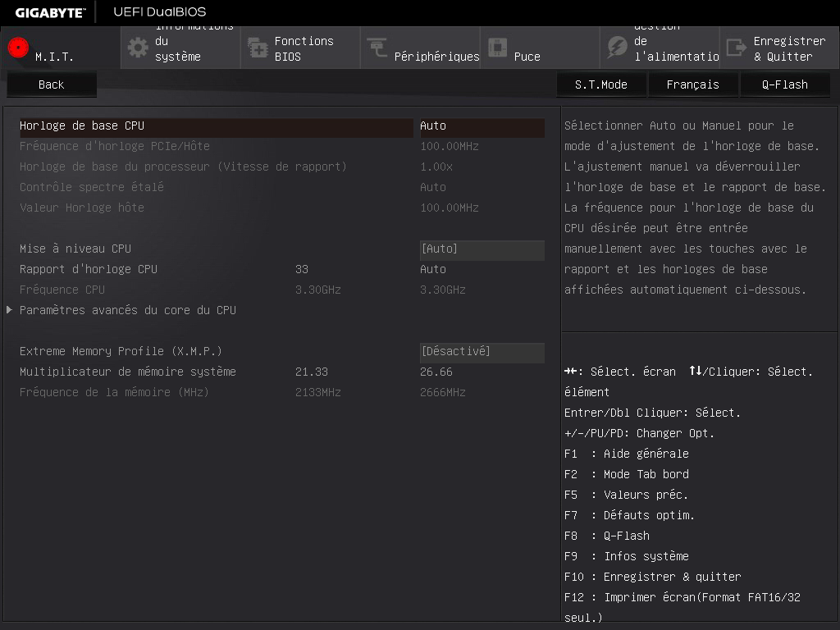Click Fréquence d'horloge PCIe/Hôte label
Screen dimensions: 840x630
(x=115, y=146)
